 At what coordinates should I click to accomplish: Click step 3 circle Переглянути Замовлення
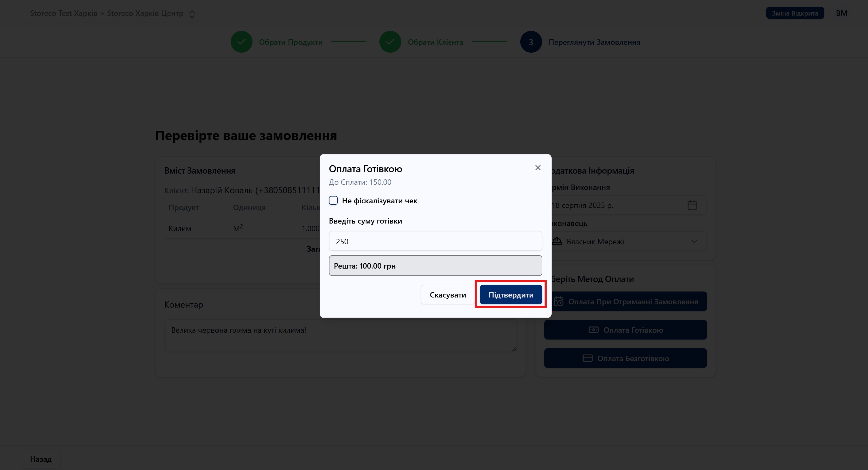[531, 42]
